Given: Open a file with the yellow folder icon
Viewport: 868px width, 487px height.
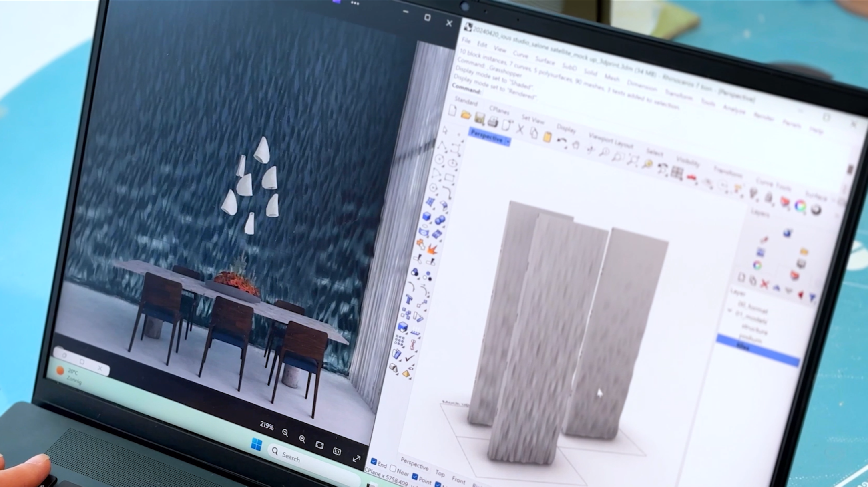Looking at the screenshot, I should point(466,115).
